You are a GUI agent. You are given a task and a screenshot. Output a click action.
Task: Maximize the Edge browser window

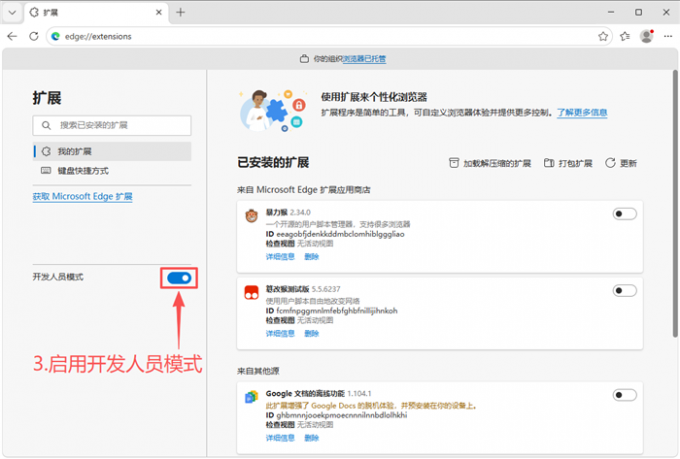[638, 13]
